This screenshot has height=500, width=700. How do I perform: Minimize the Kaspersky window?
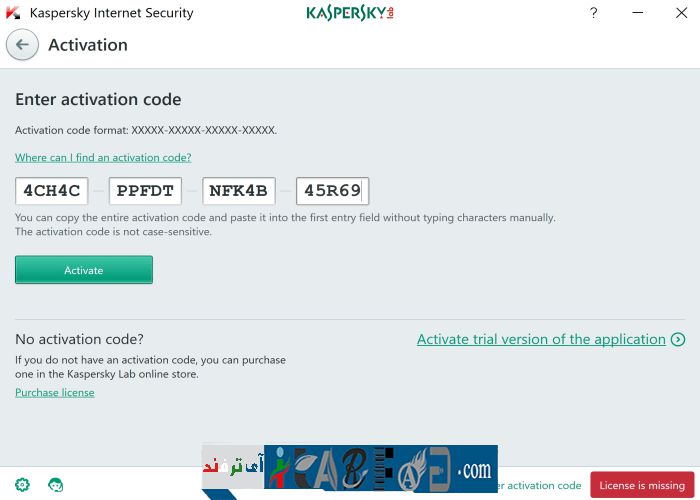(640, 13)
